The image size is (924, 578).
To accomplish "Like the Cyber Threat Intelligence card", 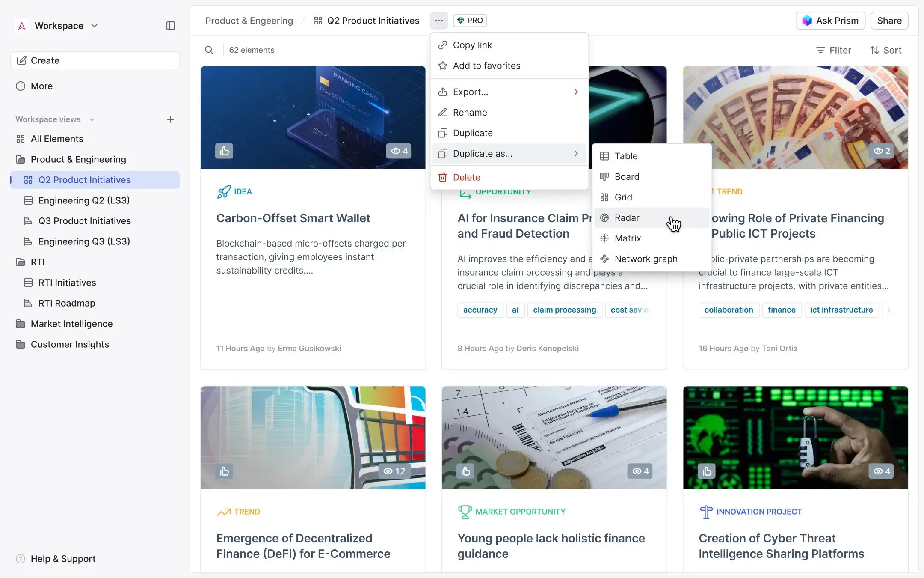I will coord(706,471).
